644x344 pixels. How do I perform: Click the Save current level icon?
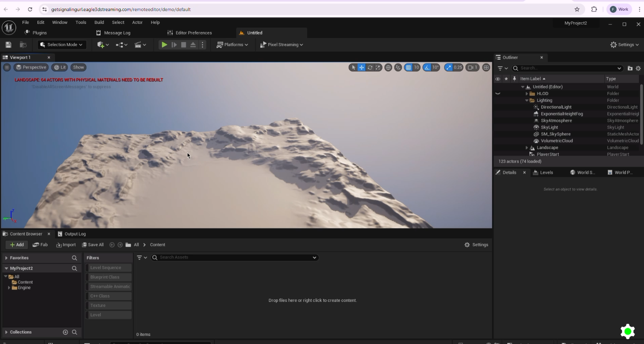coord(8,45)
